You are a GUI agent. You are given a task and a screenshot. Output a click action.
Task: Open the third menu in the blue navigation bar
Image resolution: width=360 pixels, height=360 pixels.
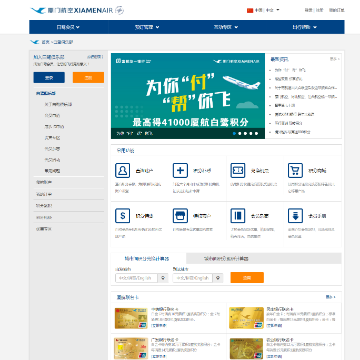click(226, 27)
